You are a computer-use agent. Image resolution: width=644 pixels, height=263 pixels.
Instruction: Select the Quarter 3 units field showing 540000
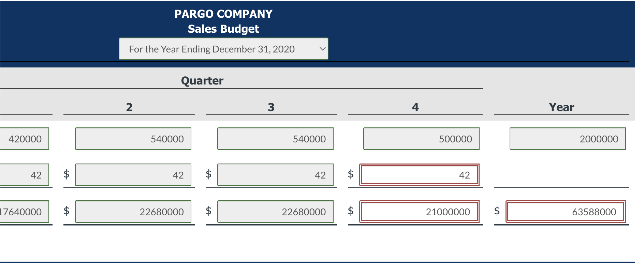[x=275, y=138]
